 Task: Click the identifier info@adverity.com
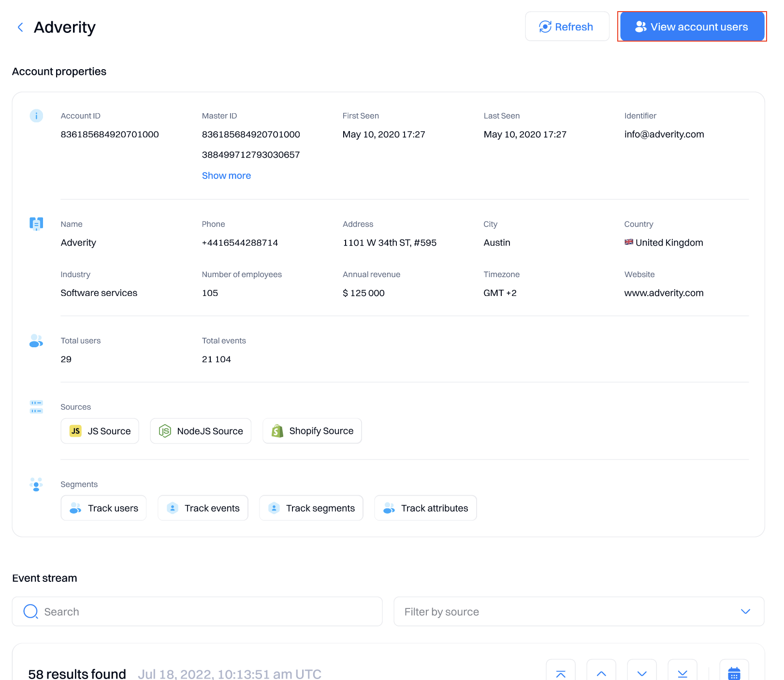click(x=664, y=134)
